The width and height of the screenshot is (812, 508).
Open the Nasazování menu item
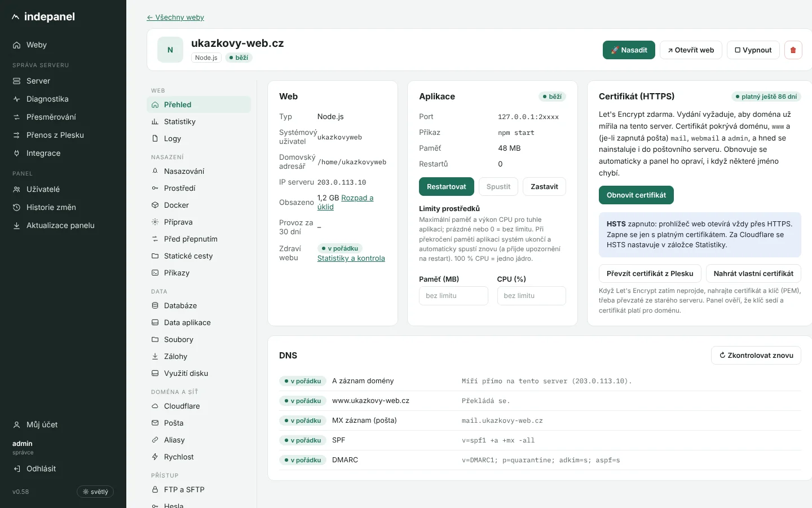click(x=198, y=171)
